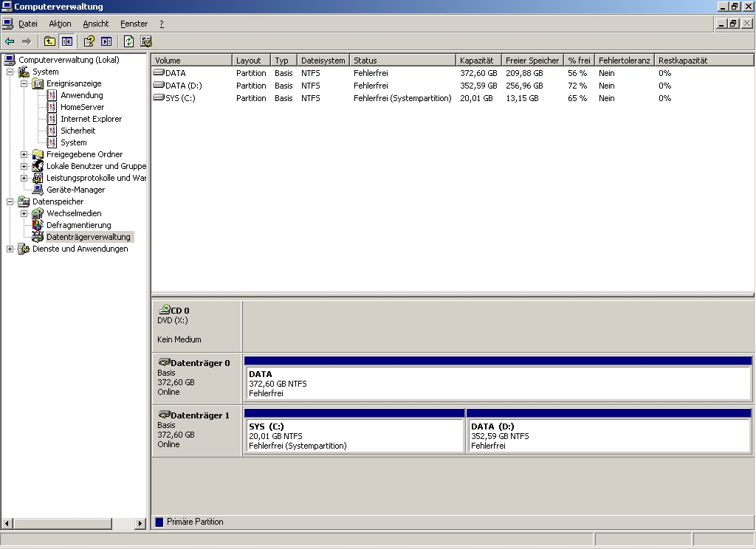Expand the Wechselmedien node

coord(24,213)
